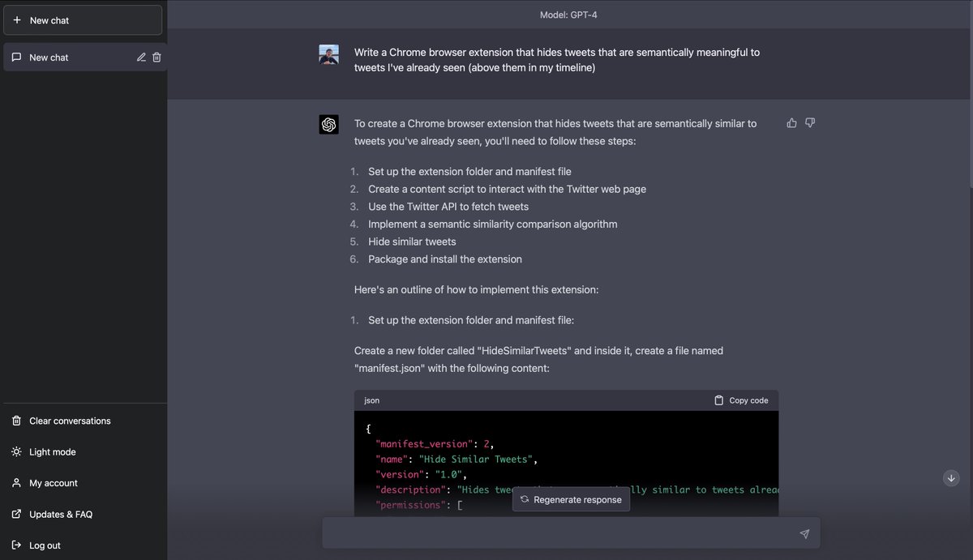Click the scroll to bottom arrow button
Image resolution: width=973 pixels, height=560 pixels.
click(x=951, y=478)
